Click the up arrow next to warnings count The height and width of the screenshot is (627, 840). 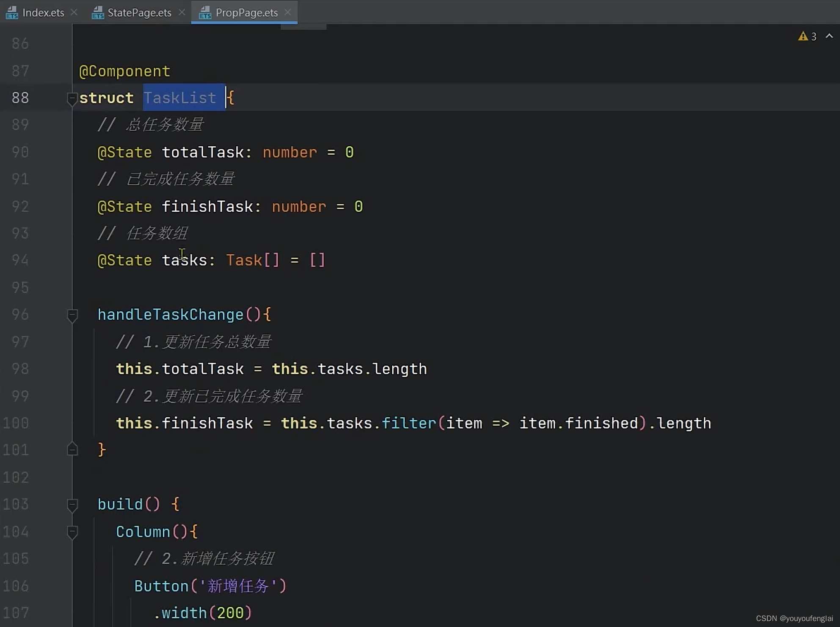point(829,36)
